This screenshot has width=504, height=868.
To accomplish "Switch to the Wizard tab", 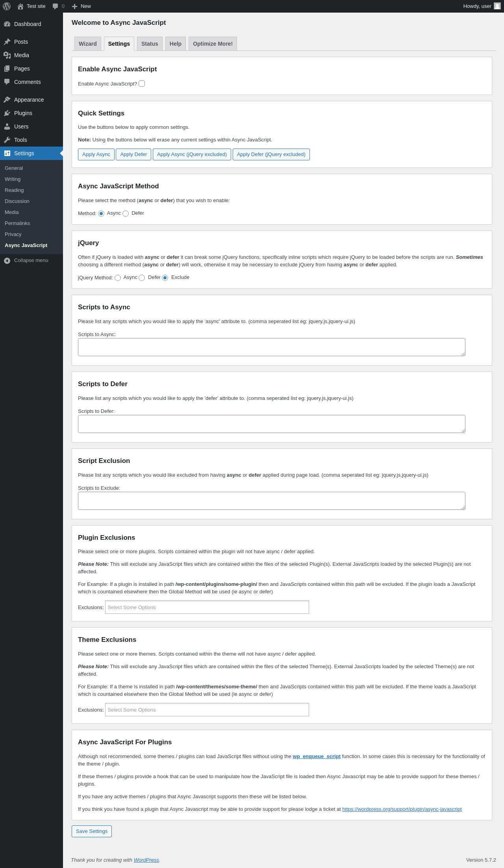I will point(87,44).
